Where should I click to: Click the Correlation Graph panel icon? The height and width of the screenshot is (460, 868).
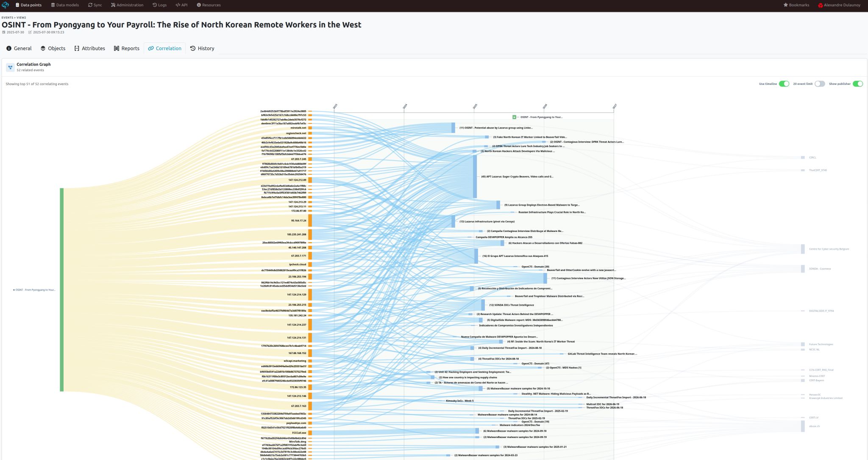[10, 67]
